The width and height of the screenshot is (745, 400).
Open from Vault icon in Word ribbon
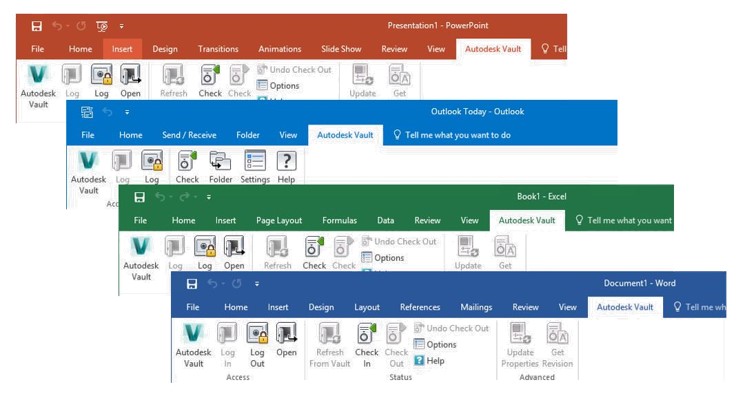(x=287, y=333)
